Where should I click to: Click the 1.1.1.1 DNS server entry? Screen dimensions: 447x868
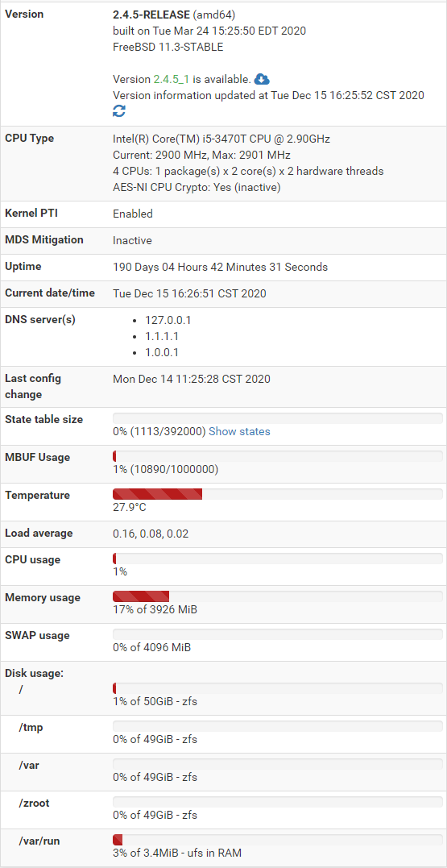(x=162, y=337)
